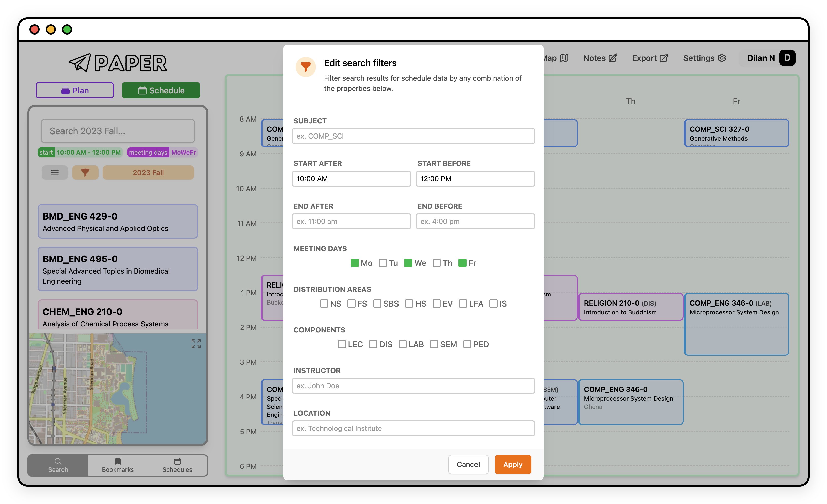Viewport: 827px width, 504px height.
Task: Click the start time filter tag
Action: pyautogui.click(x=80, y=152)
